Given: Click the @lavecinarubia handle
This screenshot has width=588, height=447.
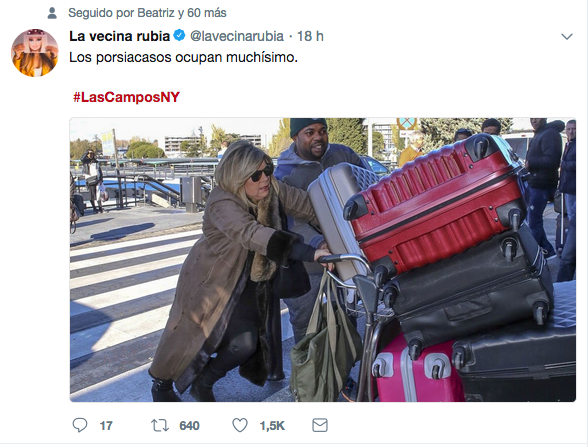Looking at the screenshot, I should point(237,36).
